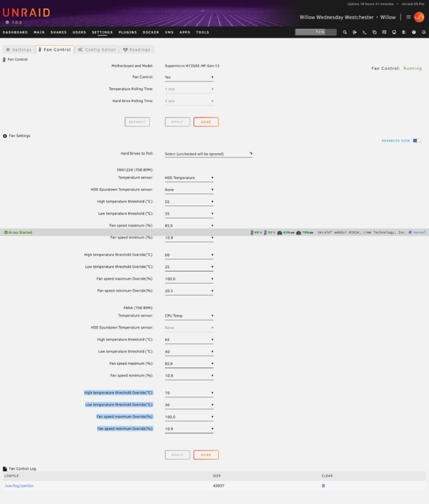
Task: Click the Fan Control Log file icon
Action: pyautogui.click(x=5, y=469)
